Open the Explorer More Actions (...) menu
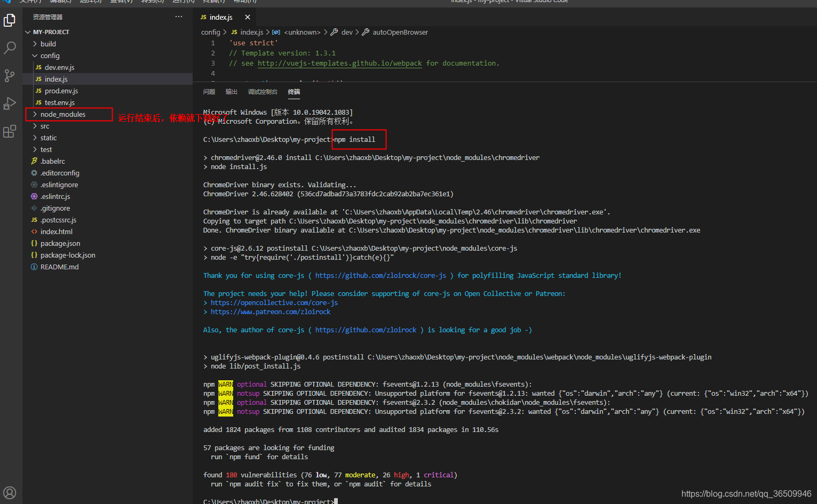817x504 pixels. point(179,17)
